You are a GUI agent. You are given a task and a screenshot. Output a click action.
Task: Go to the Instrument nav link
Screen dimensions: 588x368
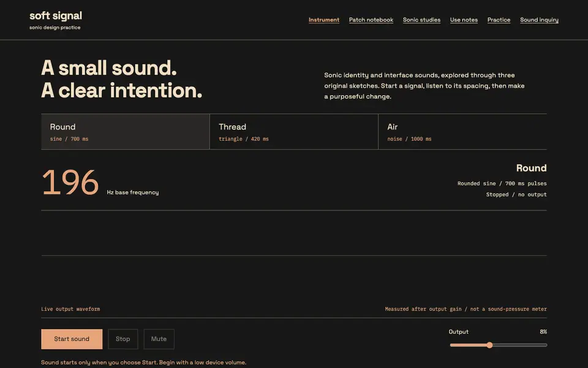click(324, 20)
